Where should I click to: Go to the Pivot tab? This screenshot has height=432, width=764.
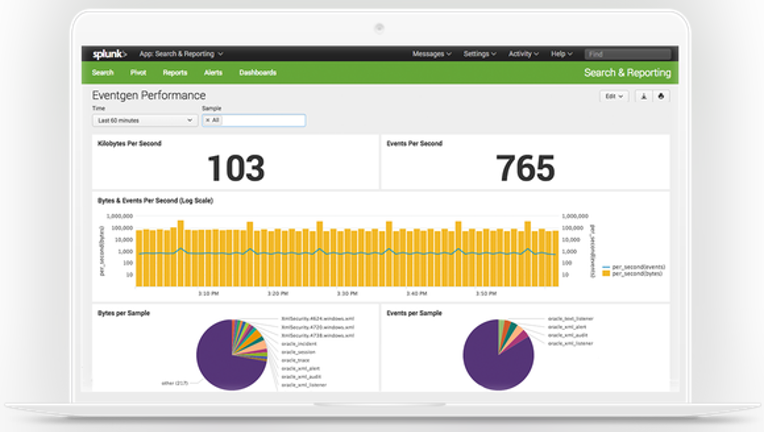(x=138, y=73)
